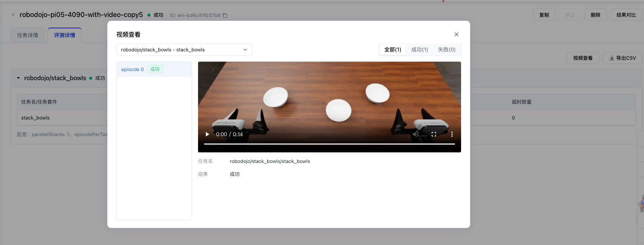Click the ID em-bd6c41fb37b8 text
The height and width of the screenshot is (245, 644).
(x=195, y=16)
